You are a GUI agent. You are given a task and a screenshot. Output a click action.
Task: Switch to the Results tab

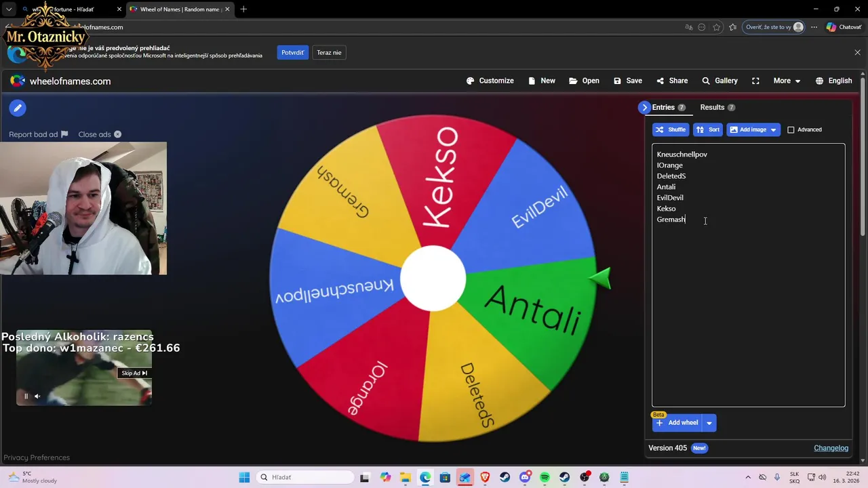click(x=717, y=107)
